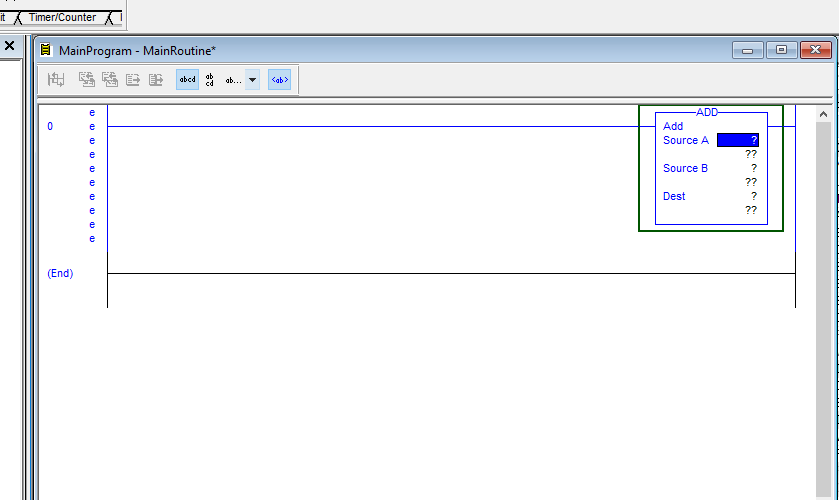This screenshot has height=500, width=839.
Task: Click the second rung edits icon in toolbar
Action: click(x=110, y=80)
